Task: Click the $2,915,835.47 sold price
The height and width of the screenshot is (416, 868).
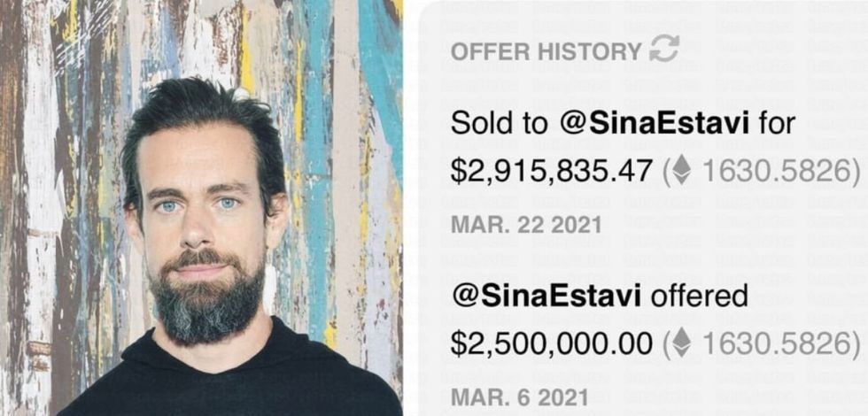Action: tap(551, 171)
